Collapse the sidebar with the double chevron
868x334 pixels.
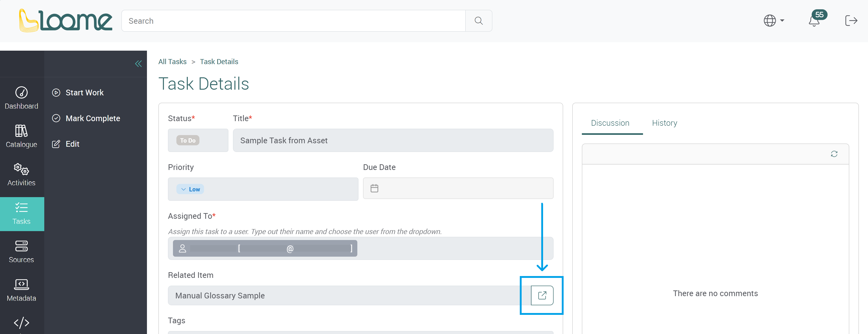click(x=138, y=64)
